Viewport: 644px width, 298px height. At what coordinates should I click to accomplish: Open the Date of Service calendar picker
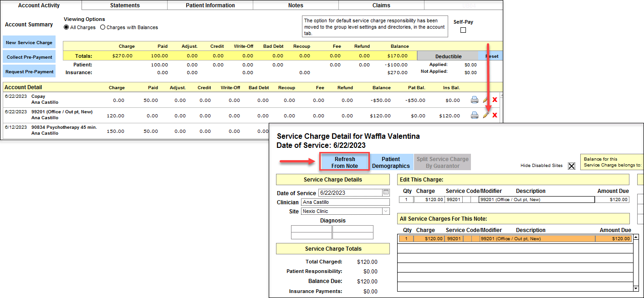point(386,192)
